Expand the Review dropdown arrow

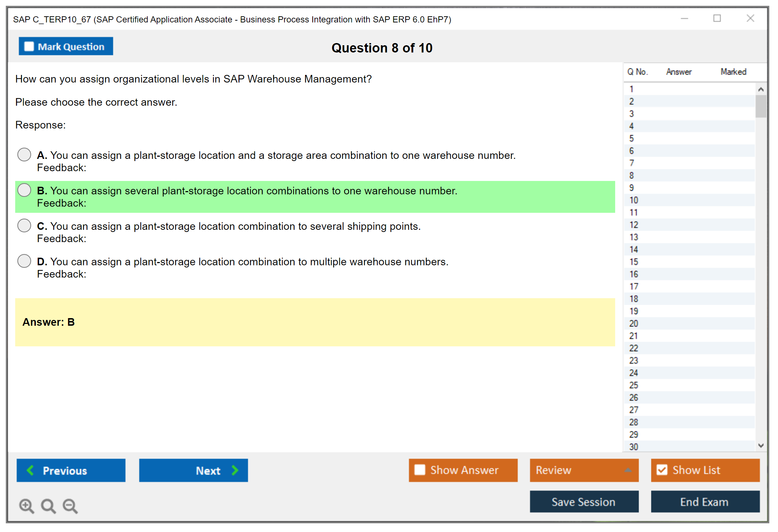[628, 470]
